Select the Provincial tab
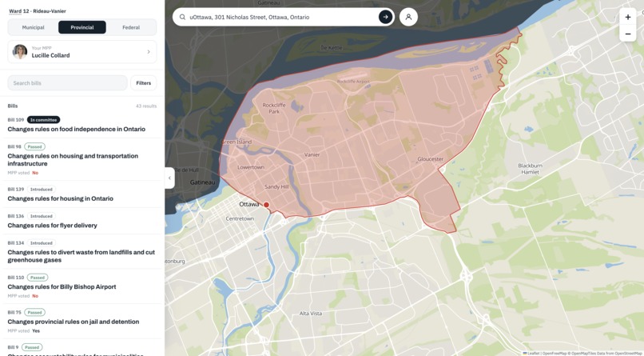Image resolution: width=644 pixels, height=356 pixels. pyautogui.click(x=82, y=27)
